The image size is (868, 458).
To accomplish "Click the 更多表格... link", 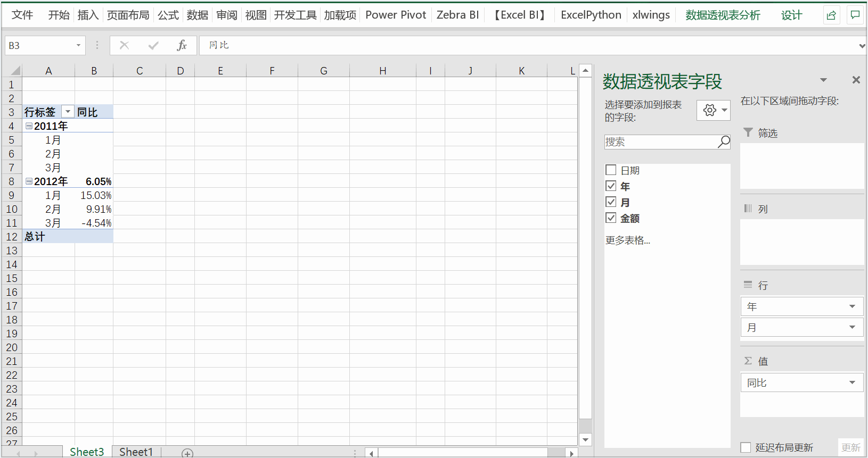I will click(627, 240).
